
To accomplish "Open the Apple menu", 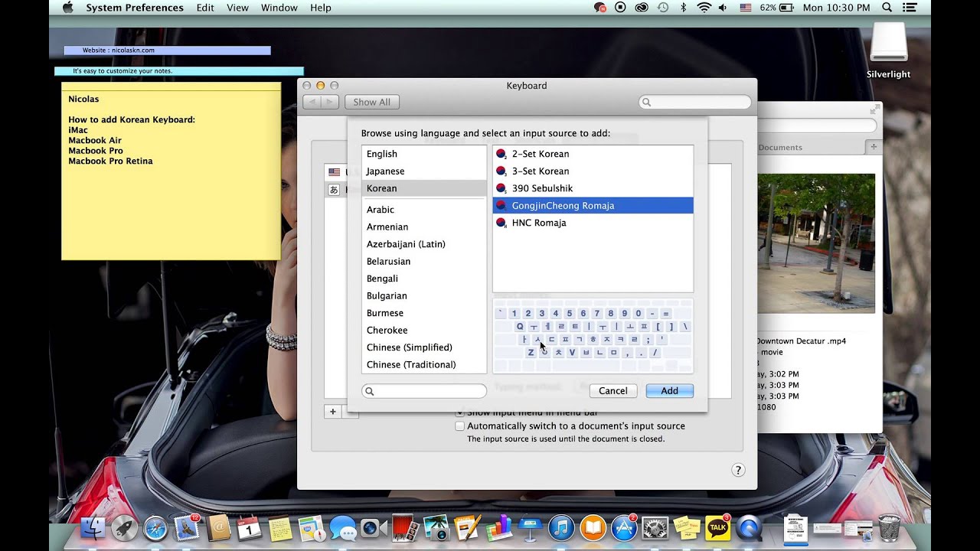I will 67,8.
